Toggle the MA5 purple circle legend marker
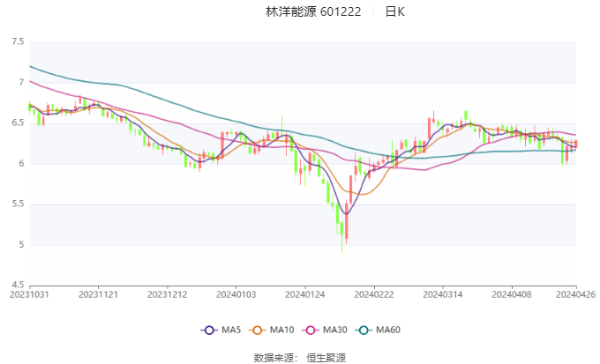The width and height of the screenshot is (600, 364). pyautogui.click(x=209, y=330)
